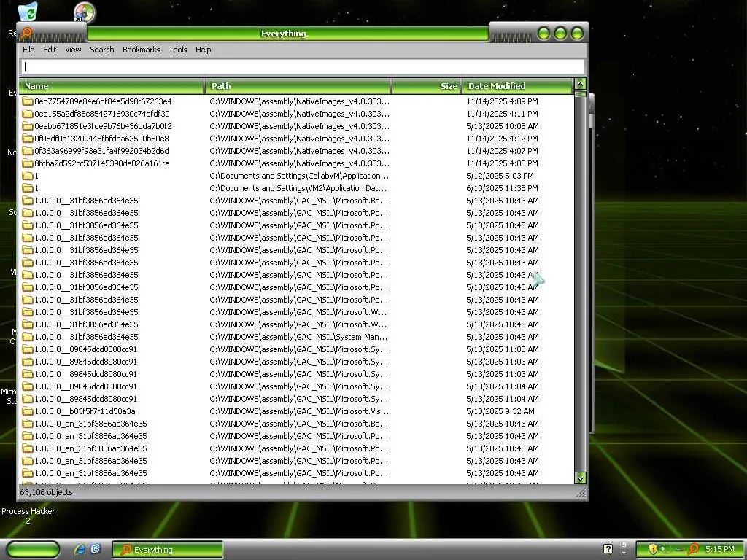The width and height of the screenshot is (747, 560).
Task: Open the Search menu
Action: coord(102,50)
